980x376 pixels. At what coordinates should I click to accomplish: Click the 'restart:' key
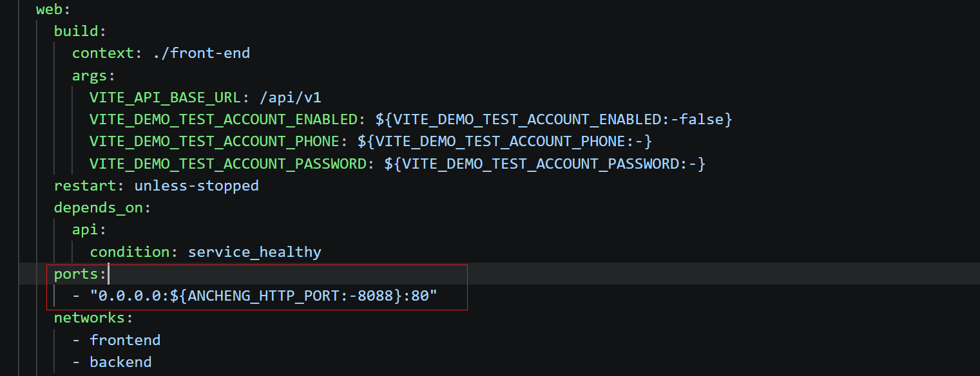[91, 186]
